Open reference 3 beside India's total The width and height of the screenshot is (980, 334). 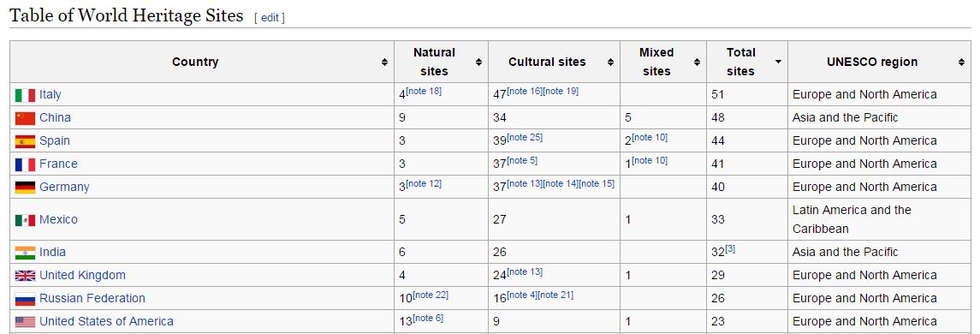[x=730, y=249]
